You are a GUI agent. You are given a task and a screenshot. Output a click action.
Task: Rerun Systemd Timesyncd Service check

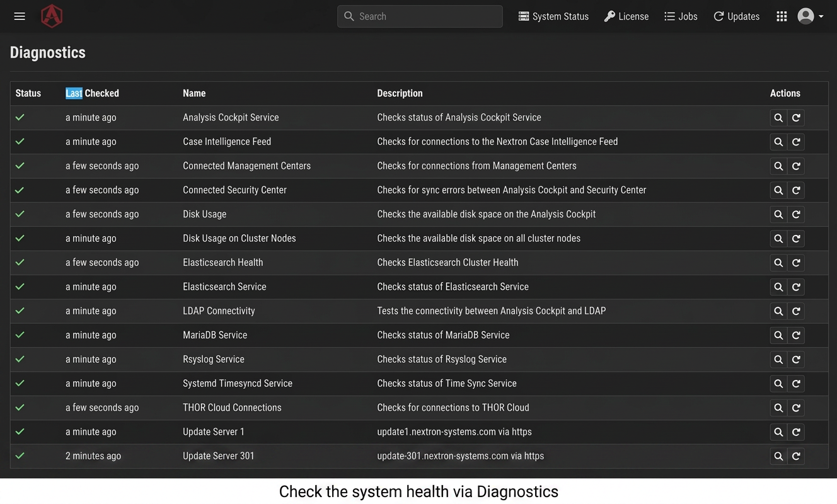(796, 384)
